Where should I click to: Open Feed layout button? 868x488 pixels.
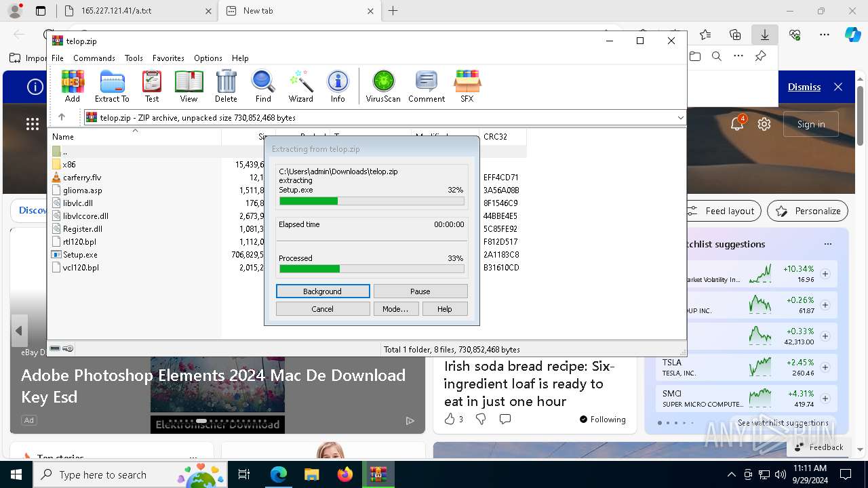(x=722, y=211)
